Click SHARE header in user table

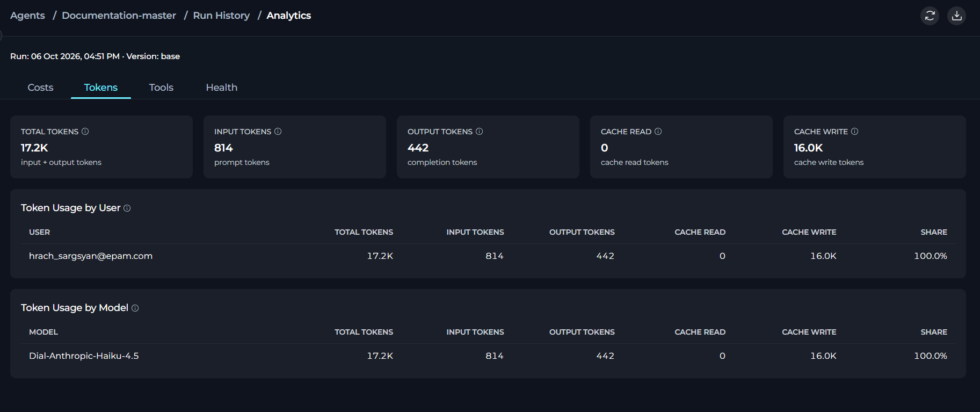tap(934, 232)
